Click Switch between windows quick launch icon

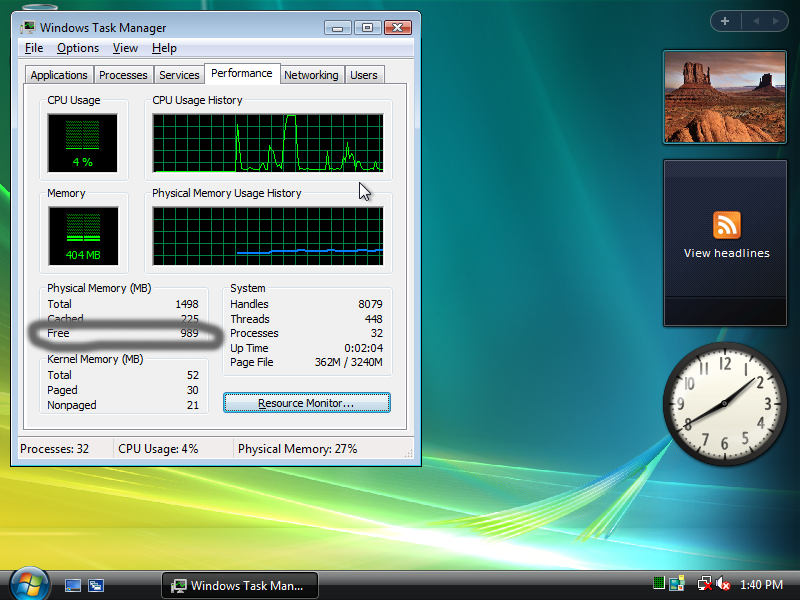click(x=95, y=585)
